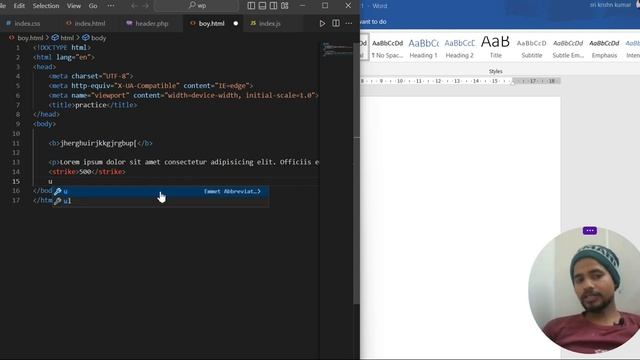Split the editor right
Screen dimensions: 640x360
pyautogui.click(x=336, y=23)
